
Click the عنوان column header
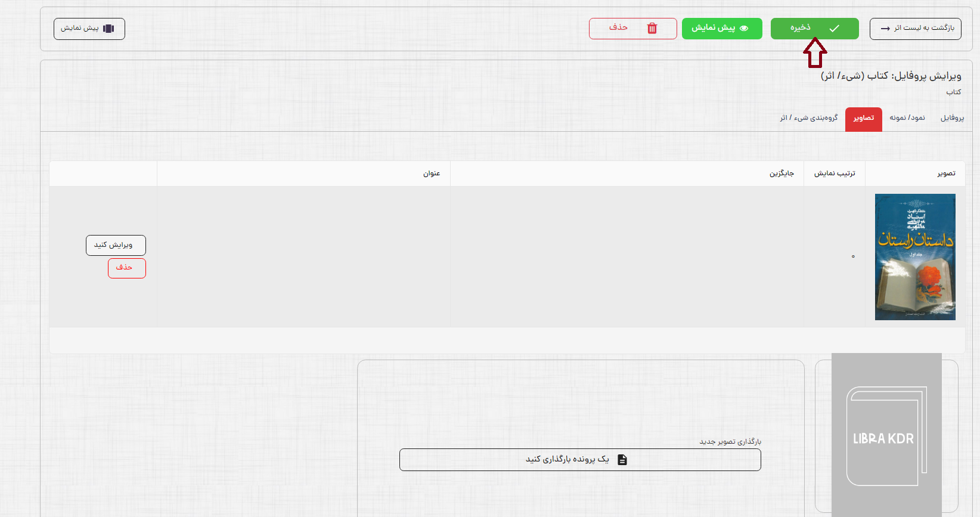pos(432,174)
